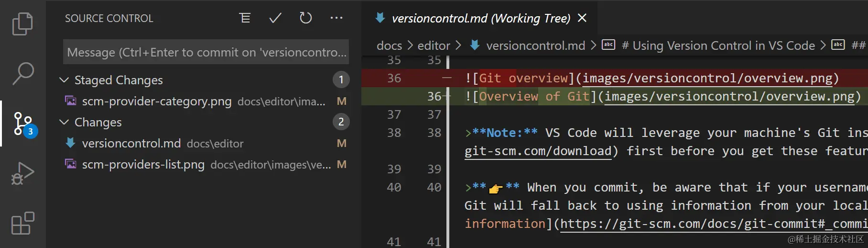Toggle tree/list view in Source Control header

tap(245, 18)
